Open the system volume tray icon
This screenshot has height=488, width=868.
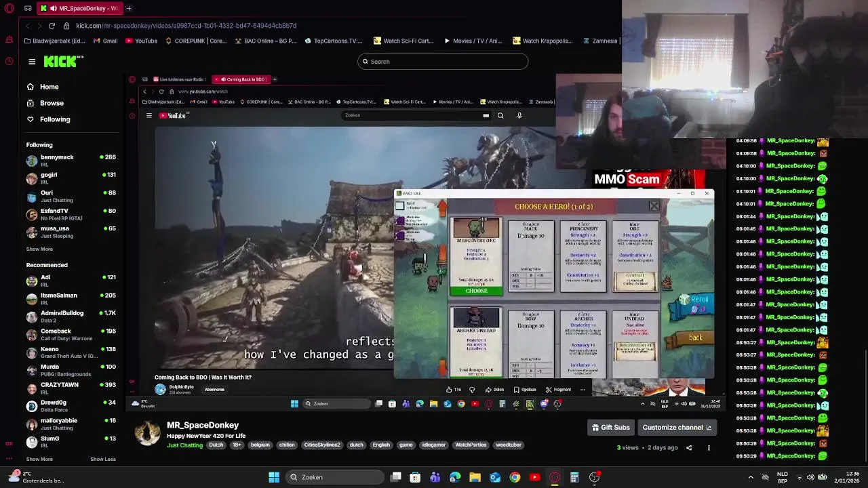click(810, 477)
